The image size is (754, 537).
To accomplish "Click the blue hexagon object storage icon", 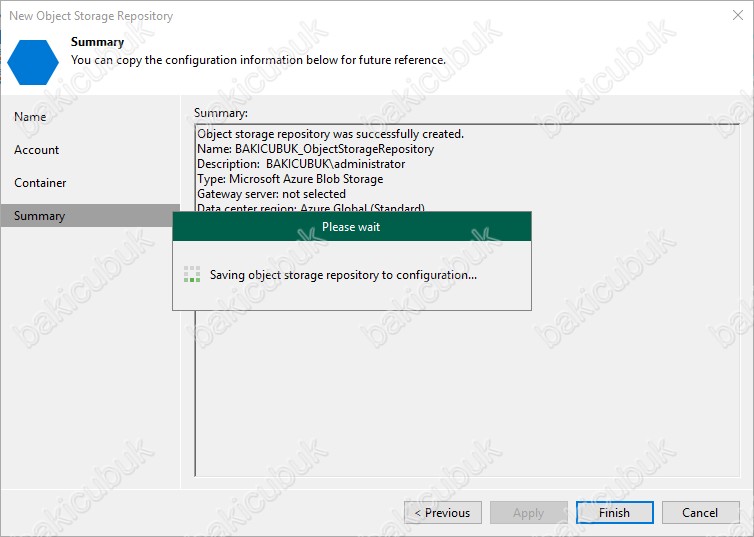I will [33, 62].
